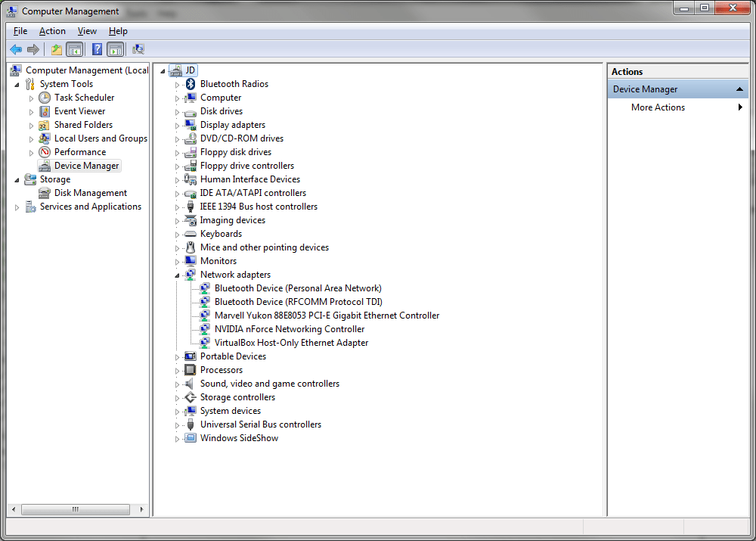Click the Storage controllers icon
The height and width of the screenshot is (541, 756).
click(191, 397)
